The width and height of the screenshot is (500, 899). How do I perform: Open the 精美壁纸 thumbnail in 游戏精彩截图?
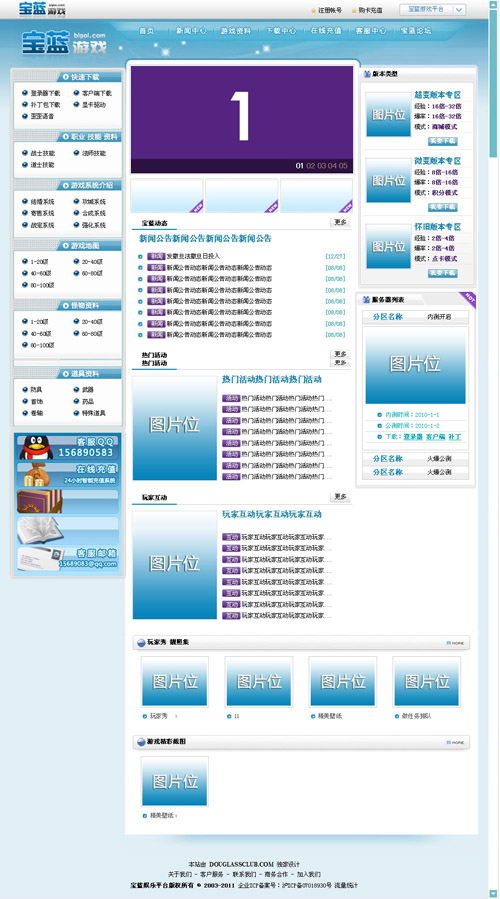pos(174,781)
